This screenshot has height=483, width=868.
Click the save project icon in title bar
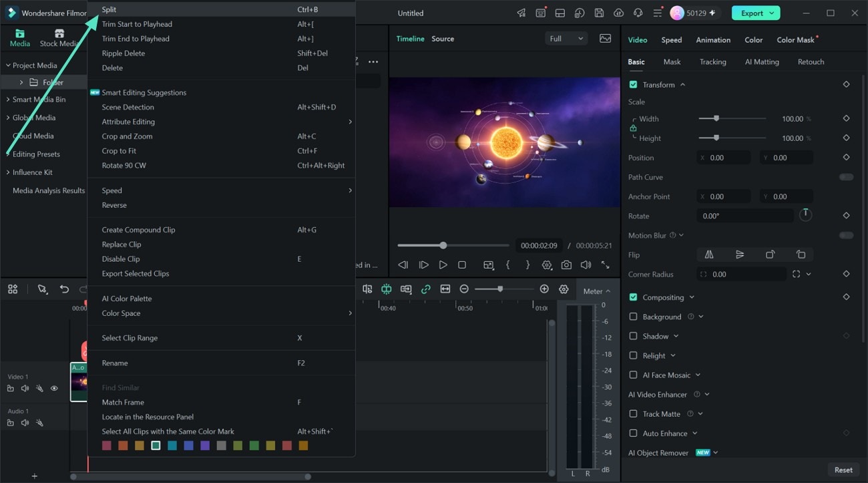coord(599,13)
